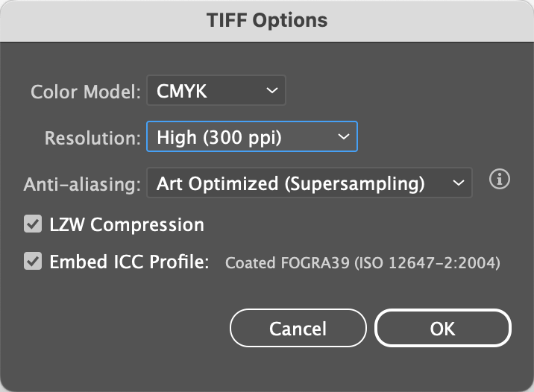Toggle compression via the LZW Compression label
This screenshot has width=534, height=392.
point(127,224)
